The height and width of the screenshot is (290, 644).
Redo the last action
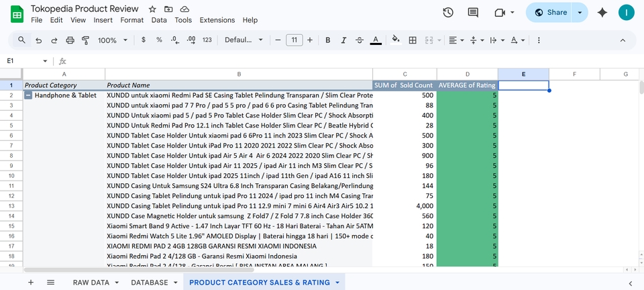click(x=54, y=40)
